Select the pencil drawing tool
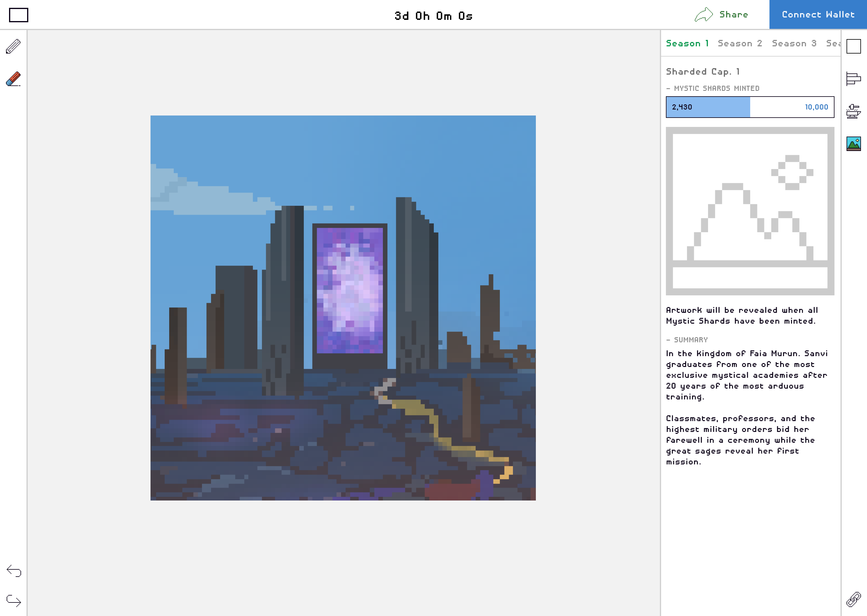Viewport: 867px width, 616px height. pos(13,46)
